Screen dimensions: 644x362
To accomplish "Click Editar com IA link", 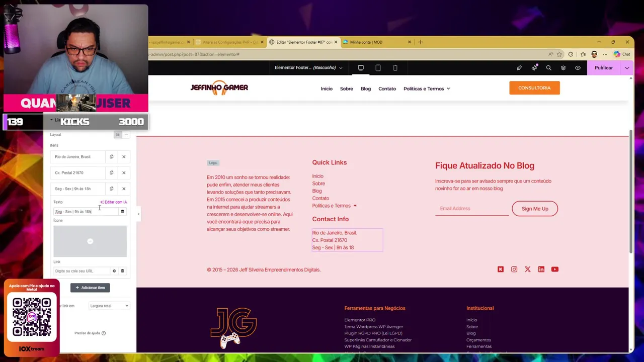I will [x=113, y=202].
